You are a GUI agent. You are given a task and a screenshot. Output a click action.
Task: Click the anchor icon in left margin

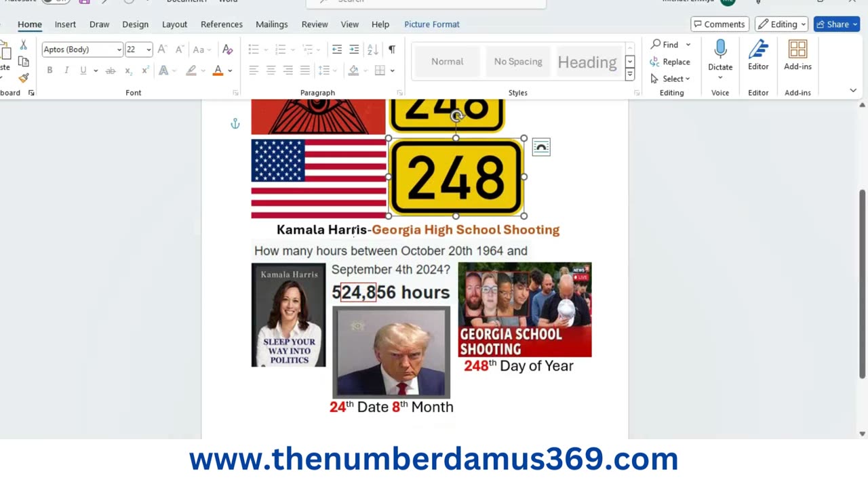[235, 123]
